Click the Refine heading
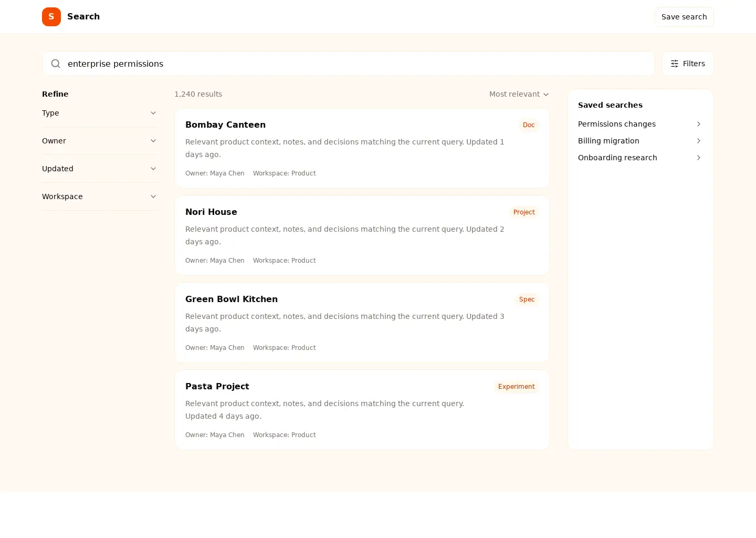756x538 pixels. [55, 94]
